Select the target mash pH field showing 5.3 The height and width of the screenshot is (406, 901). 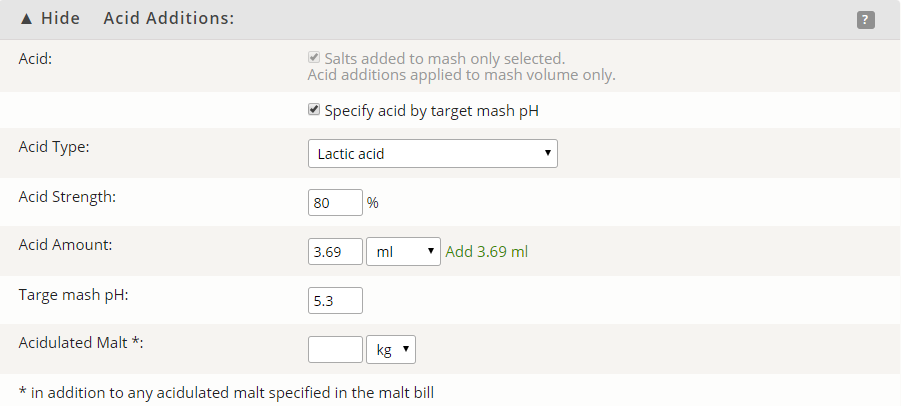tap(335, 300)
